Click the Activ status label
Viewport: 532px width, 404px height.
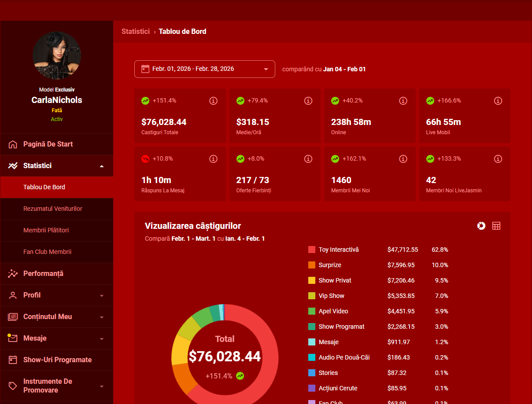tap(57, 119)
